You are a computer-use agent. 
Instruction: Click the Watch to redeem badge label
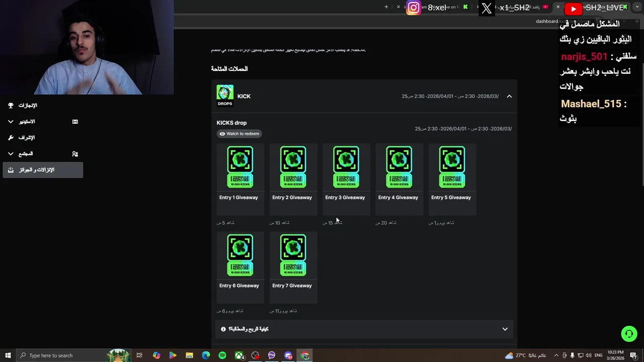(239, 134)
